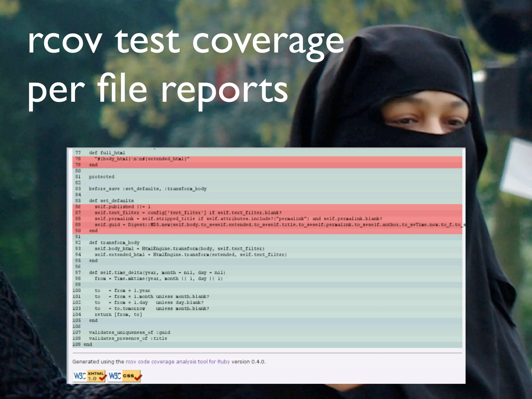
Task: Click the 'version 0.4.0' footer text
Action: 248,362
